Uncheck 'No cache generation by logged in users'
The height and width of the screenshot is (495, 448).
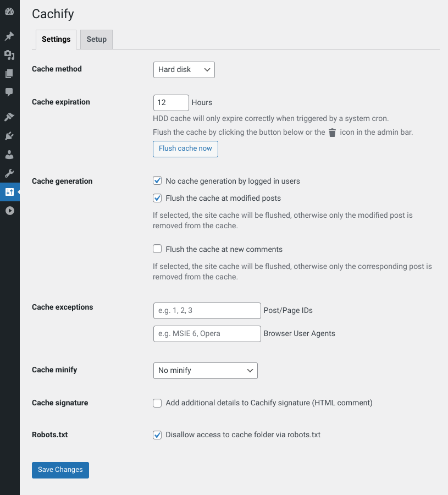[157, 180]
